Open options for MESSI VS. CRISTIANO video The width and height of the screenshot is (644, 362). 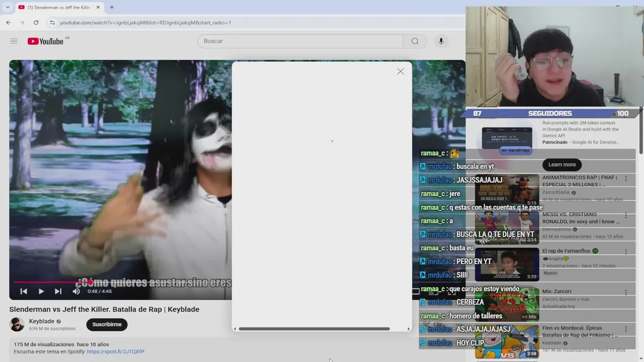[626, 215]
